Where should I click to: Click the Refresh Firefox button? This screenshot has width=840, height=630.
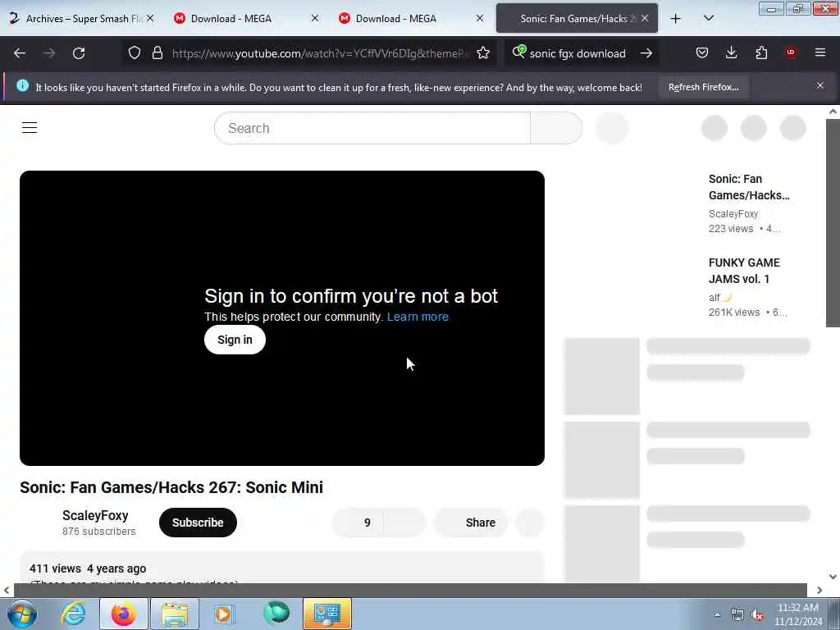[x=703, y=87]
